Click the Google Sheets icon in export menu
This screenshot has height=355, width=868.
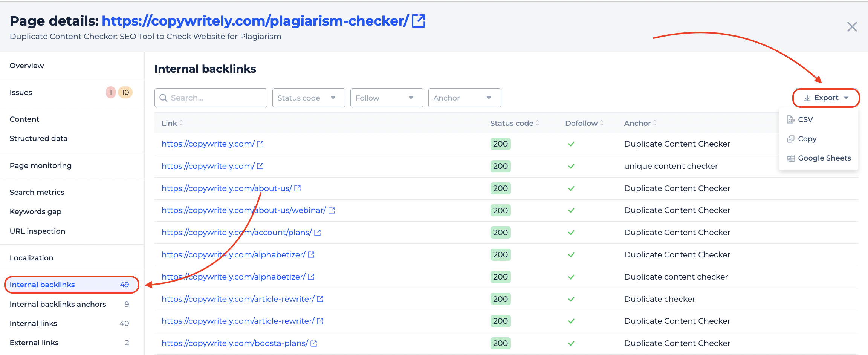790,158
